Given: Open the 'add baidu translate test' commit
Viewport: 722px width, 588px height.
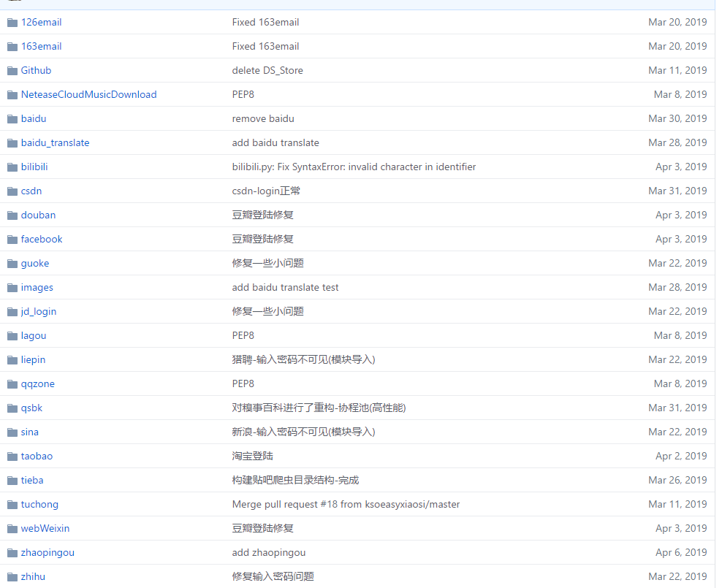Looking at the screenshot, I should [x=285, y=287].
